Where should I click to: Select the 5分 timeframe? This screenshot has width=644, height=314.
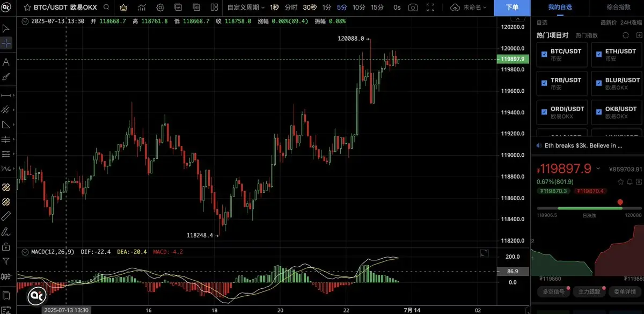342,8
